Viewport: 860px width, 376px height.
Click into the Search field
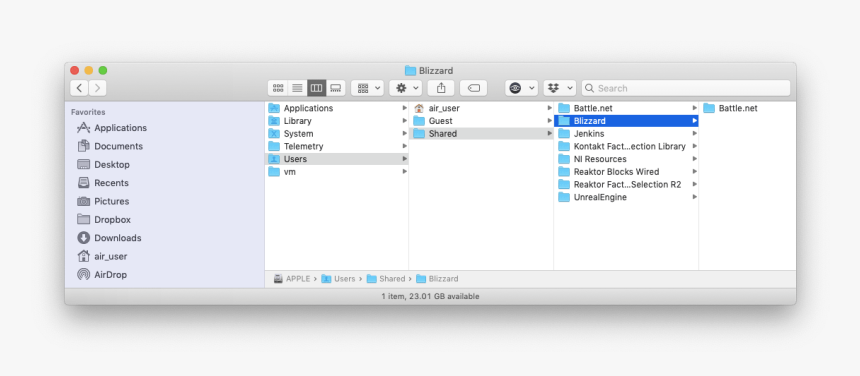(x=686, y=88)
